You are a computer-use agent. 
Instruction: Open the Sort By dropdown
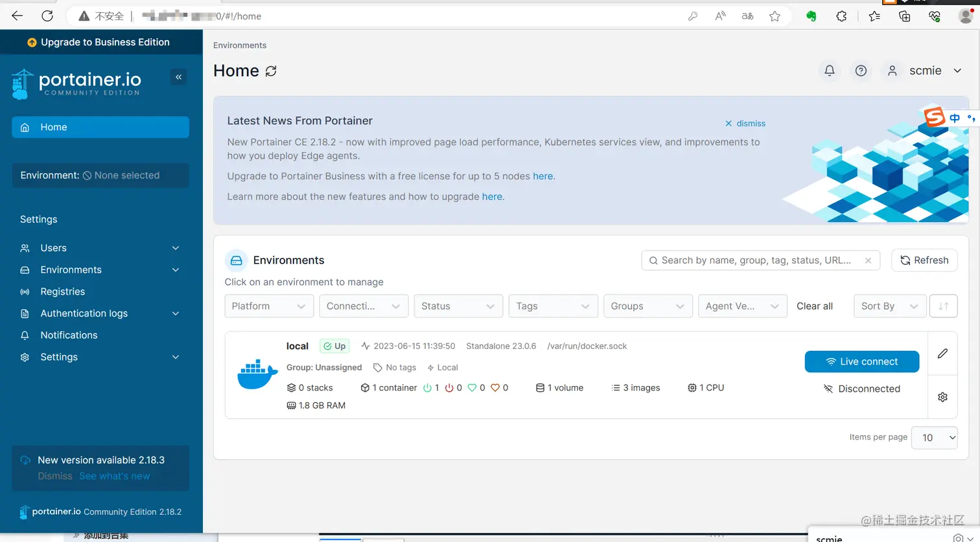[890, 306]
